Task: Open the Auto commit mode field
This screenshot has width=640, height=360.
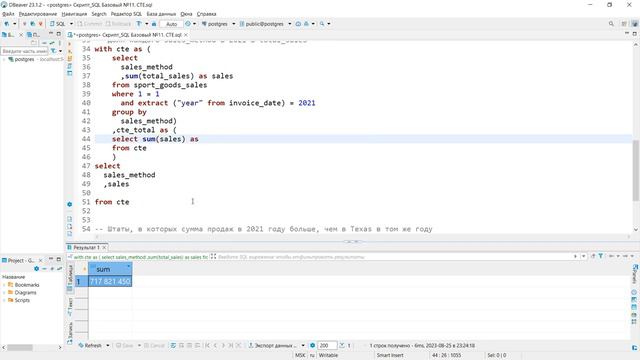Action: (171, 24)
